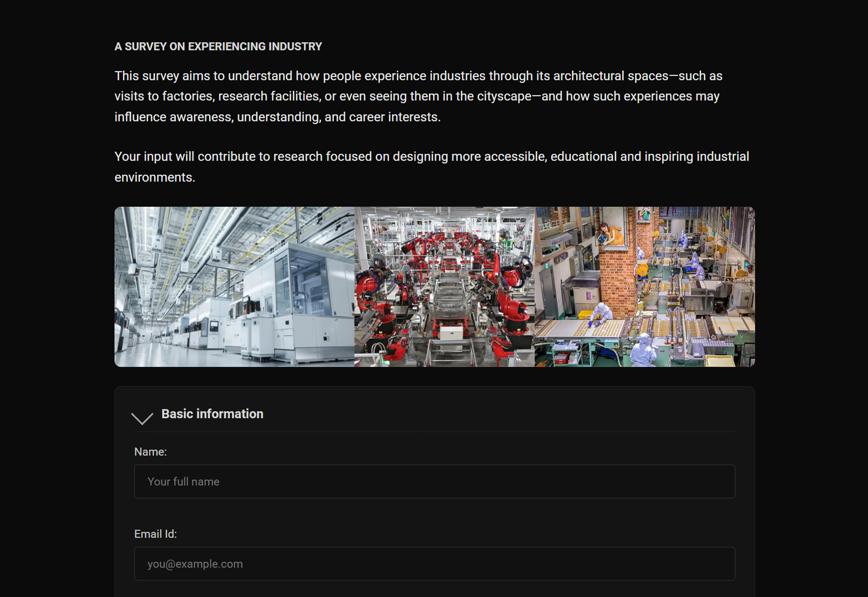This screenshot has width=868, height=597.
Task: Click the 'Name:' field label
Action: coord(150,452)
